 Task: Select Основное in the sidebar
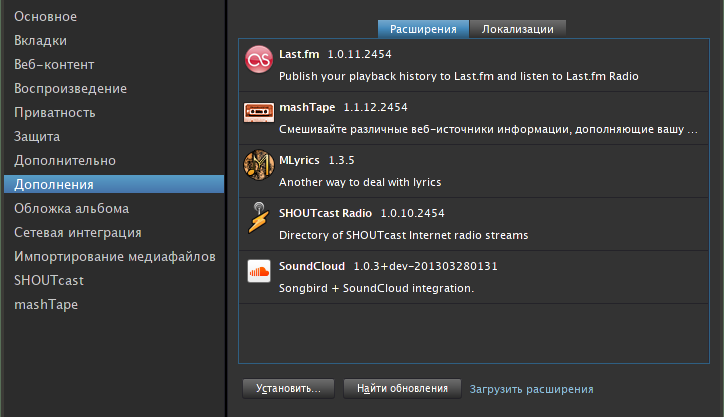pos(45,17)
